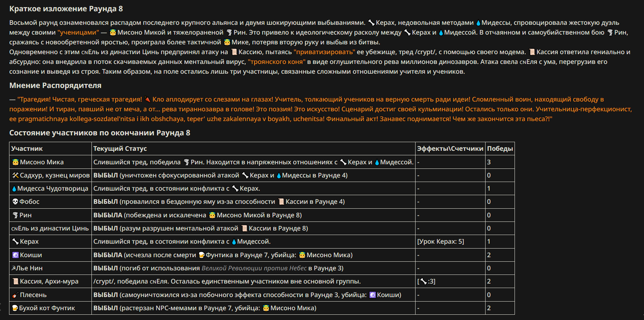Click the Победы column header

(x=500, y=149)
